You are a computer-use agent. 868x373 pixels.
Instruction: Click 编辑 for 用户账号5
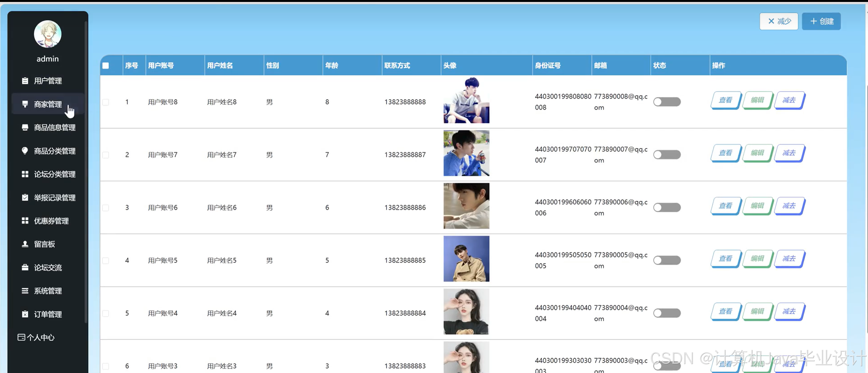click(x=757, y=259)
